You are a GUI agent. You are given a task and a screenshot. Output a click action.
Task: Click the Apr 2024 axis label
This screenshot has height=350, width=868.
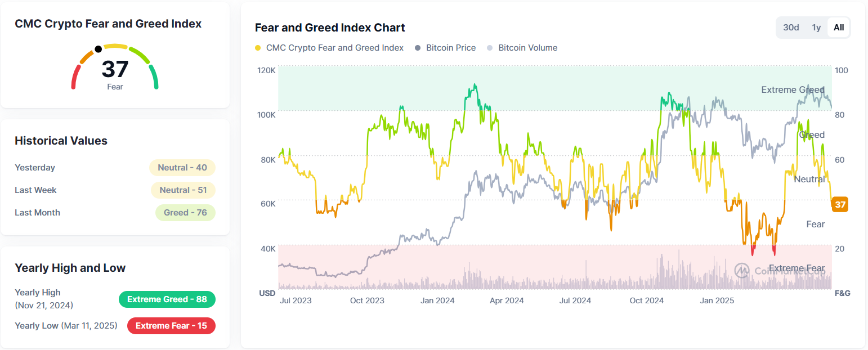(x=507, y=300)
